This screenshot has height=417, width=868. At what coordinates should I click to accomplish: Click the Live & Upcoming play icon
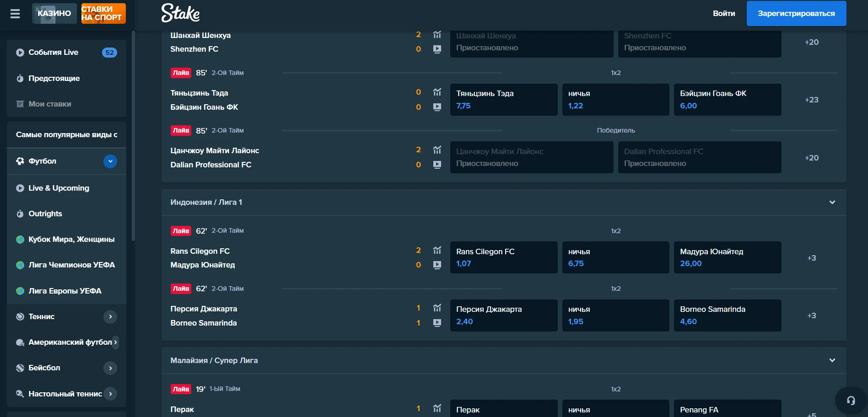(20, 188)
